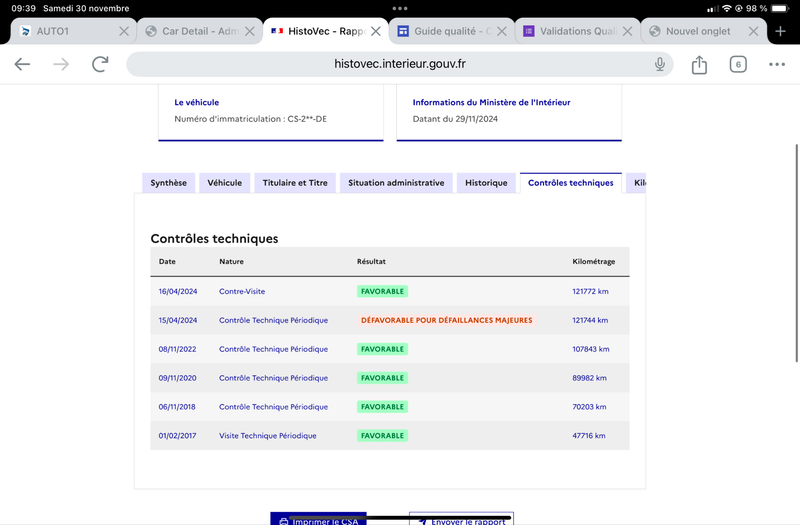Click the Le véhicule card heading

click(196, 103)
